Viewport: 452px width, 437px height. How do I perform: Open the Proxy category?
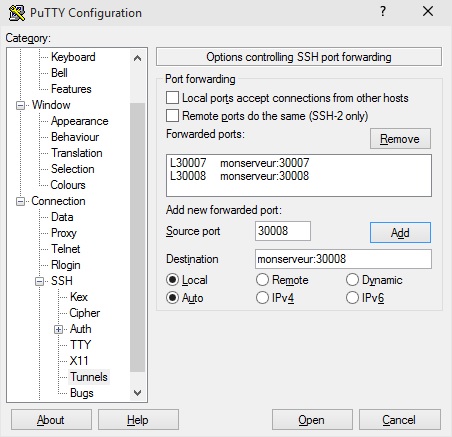64,233
